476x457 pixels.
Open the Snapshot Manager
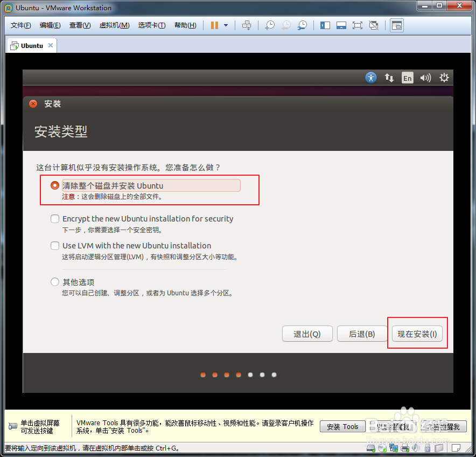click(x=302, y=25)
